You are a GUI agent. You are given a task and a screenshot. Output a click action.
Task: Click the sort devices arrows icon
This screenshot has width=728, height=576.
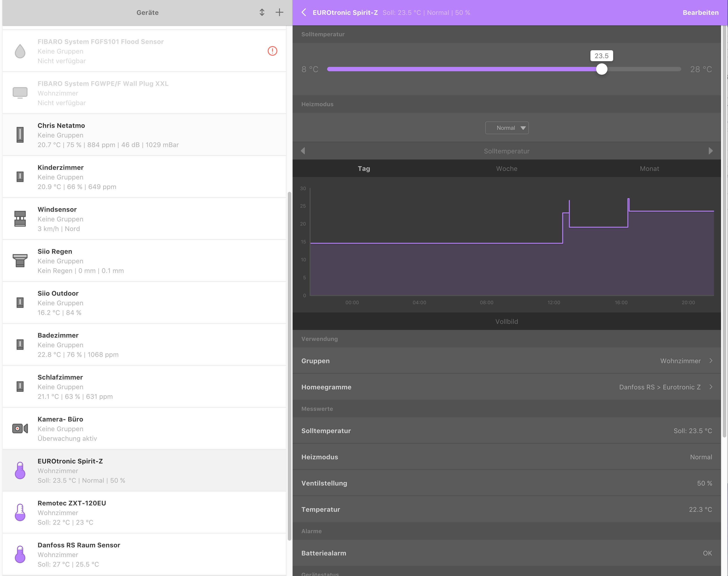[262, 12]
